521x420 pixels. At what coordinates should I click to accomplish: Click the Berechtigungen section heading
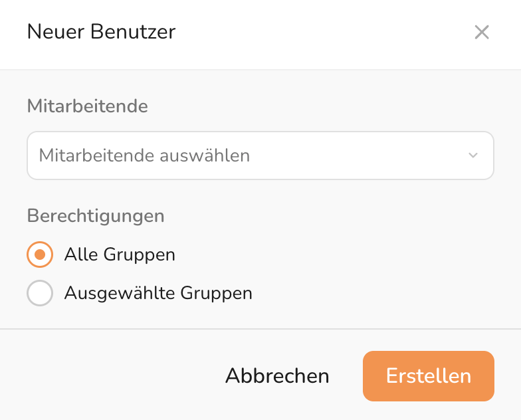coord(96,216)
